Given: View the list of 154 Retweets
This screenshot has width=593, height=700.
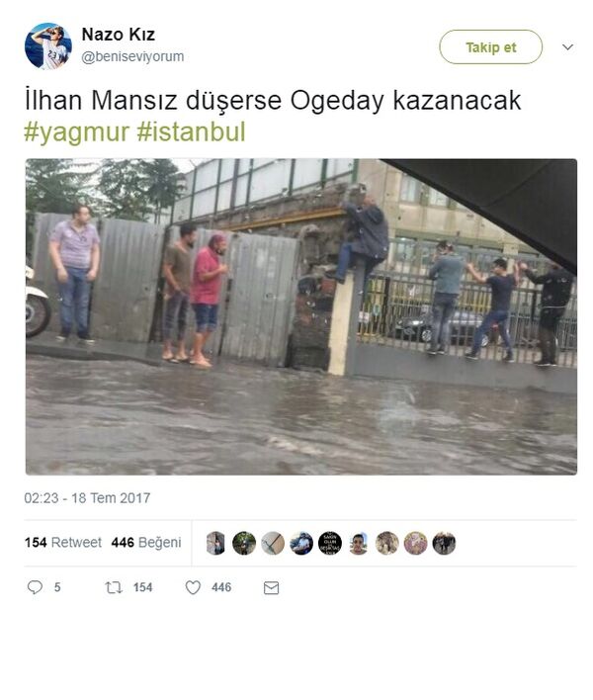Looking at the screenshot, I should pyautogui.click(x=63, y=543).
